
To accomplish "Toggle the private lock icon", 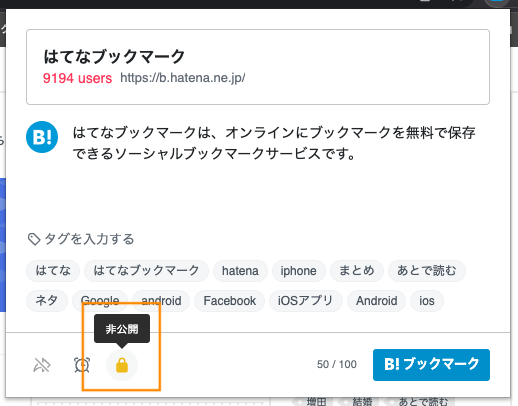I will tap(122, 365).
